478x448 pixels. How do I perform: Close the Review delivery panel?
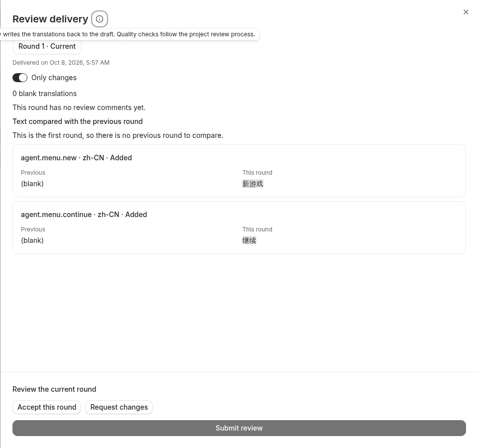(466, 12)
